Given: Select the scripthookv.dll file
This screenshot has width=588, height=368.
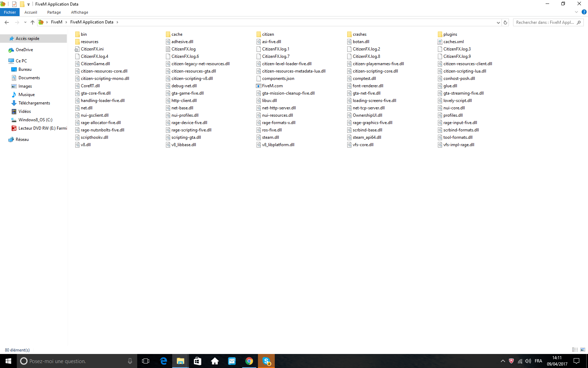Looking at the screenshot, I should point(91,137).
